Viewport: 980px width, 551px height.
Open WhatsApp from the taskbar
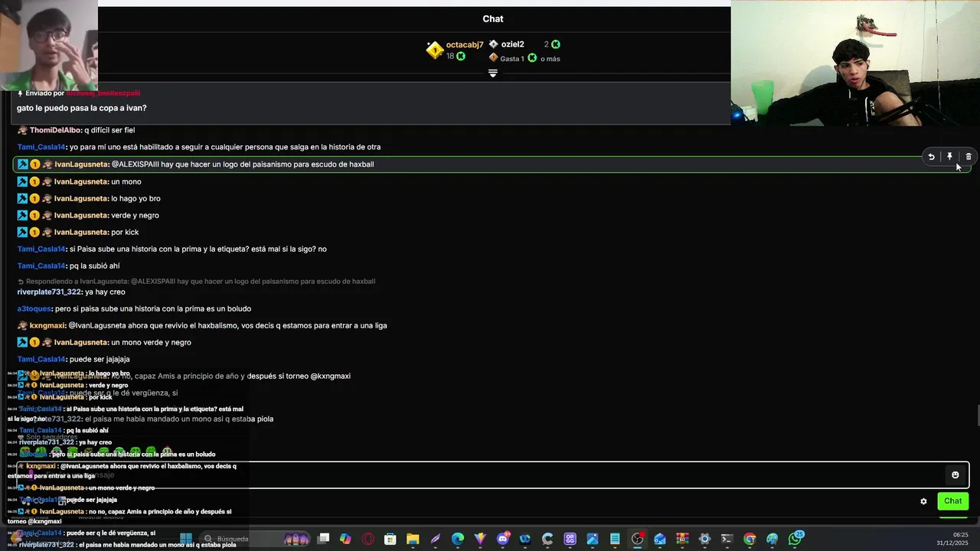(795, 539)
